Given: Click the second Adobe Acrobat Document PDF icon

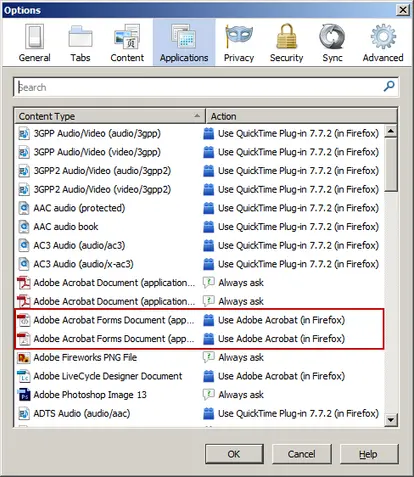Looking at the screenshot, I should point(24,302).
